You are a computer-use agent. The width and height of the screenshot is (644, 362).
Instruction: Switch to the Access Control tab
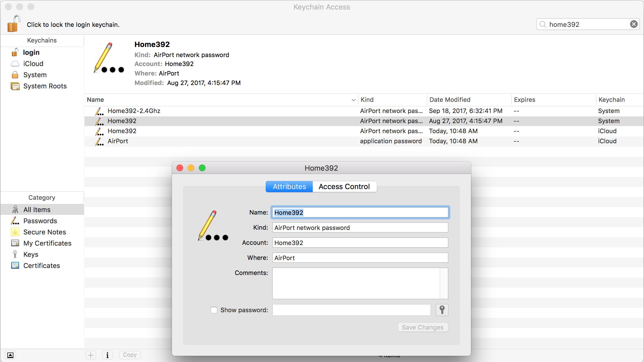(344, 187)
